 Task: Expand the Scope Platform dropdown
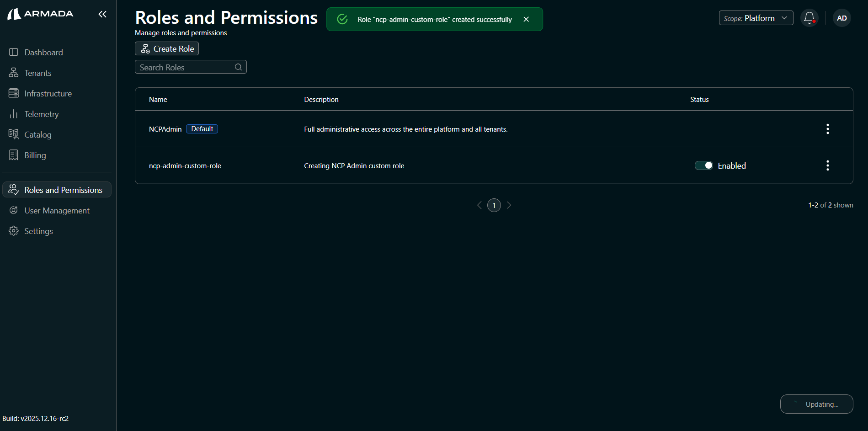[x=756, y=18]
